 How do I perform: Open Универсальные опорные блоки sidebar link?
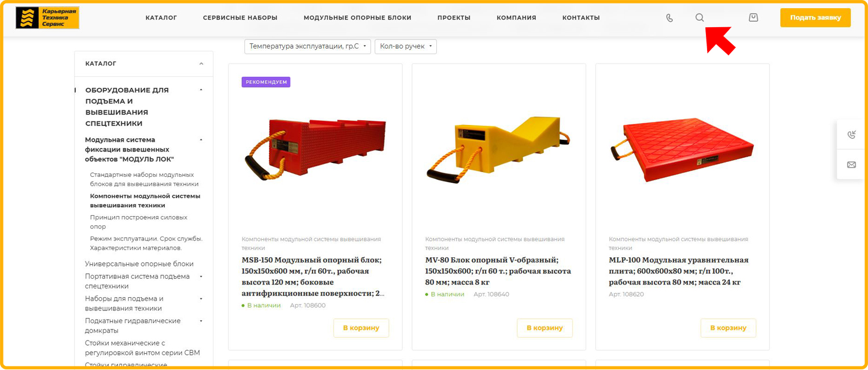point(139,264)
